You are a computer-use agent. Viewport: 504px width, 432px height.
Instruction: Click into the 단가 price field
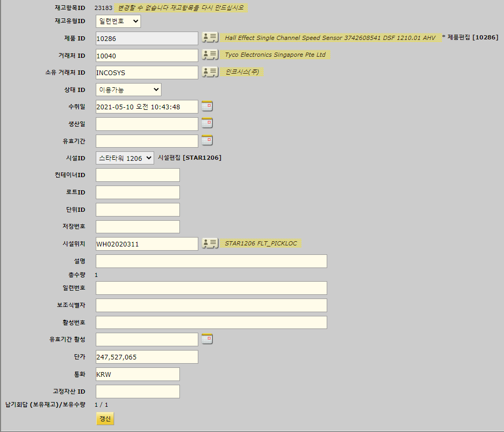pos(147,357)
